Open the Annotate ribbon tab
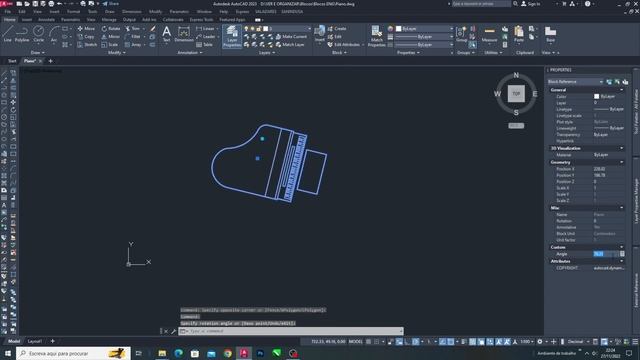The width and height of the screenshot is (640, 360). click(46, 20)
